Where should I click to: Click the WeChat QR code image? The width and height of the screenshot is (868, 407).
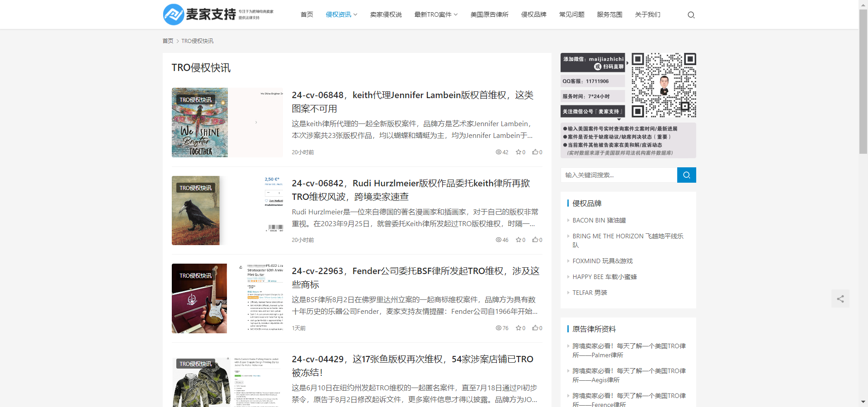click(664, 85)
